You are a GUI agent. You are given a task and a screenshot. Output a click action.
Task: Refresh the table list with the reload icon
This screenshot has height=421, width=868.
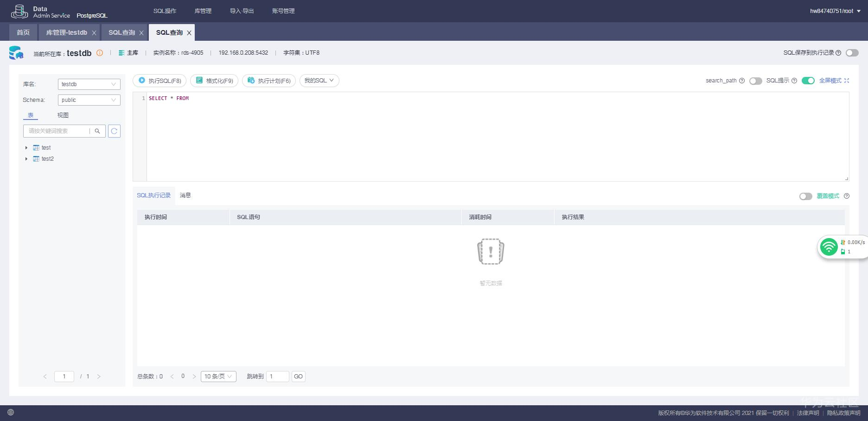tap(114, 131)
